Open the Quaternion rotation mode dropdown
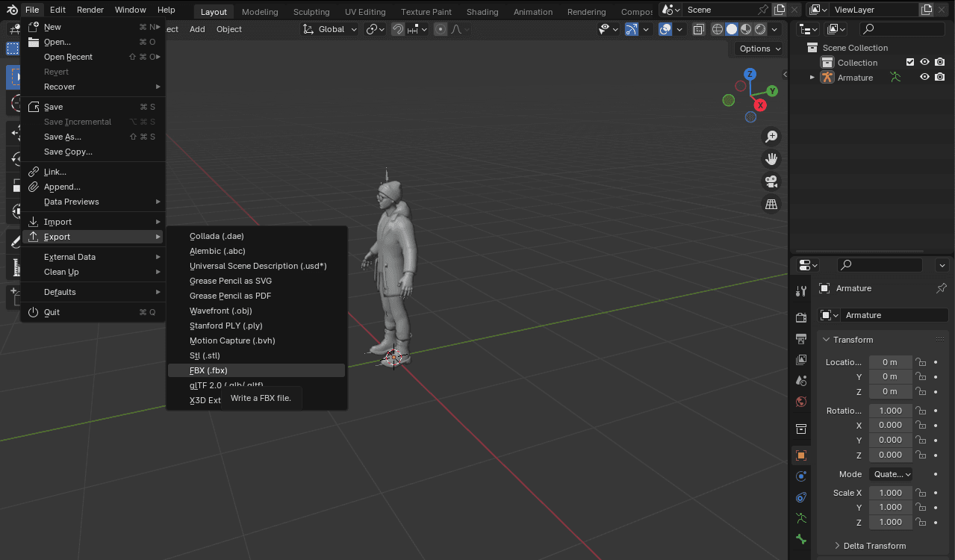 click(890, 473)
